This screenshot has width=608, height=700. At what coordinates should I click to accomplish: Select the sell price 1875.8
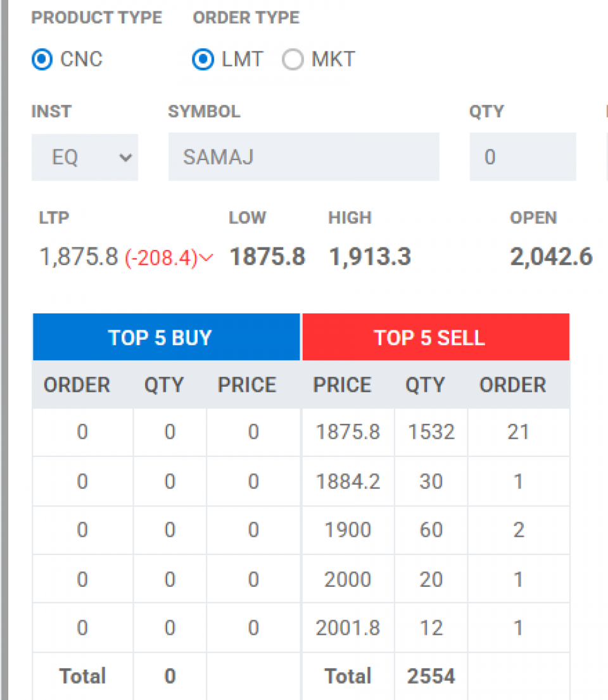coord(348,432)
